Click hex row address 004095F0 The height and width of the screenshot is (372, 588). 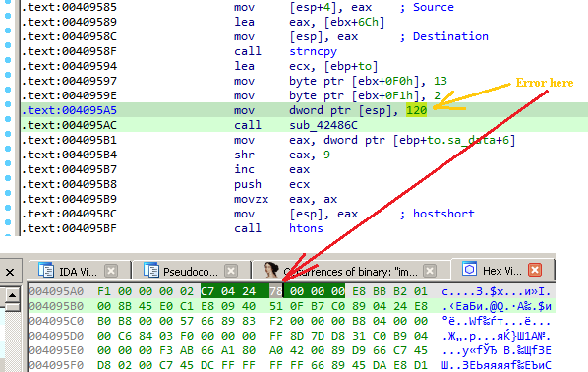tap(56, 365)
